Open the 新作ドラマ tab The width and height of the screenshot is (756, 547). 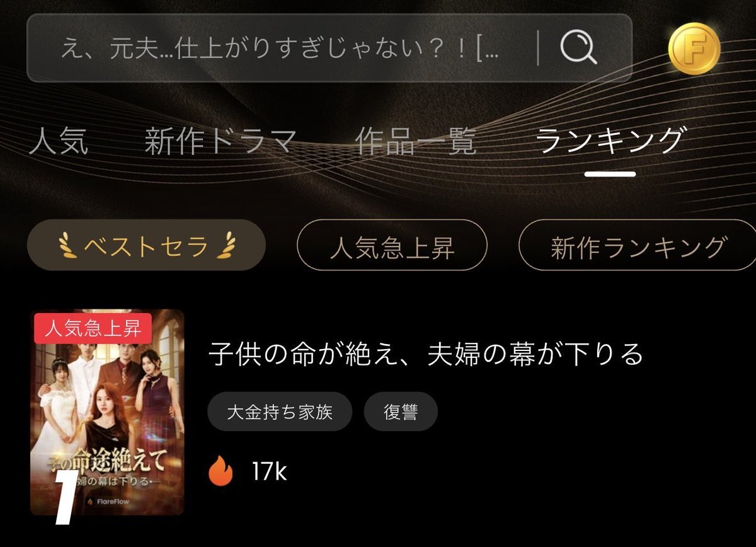tap(220, 141)
